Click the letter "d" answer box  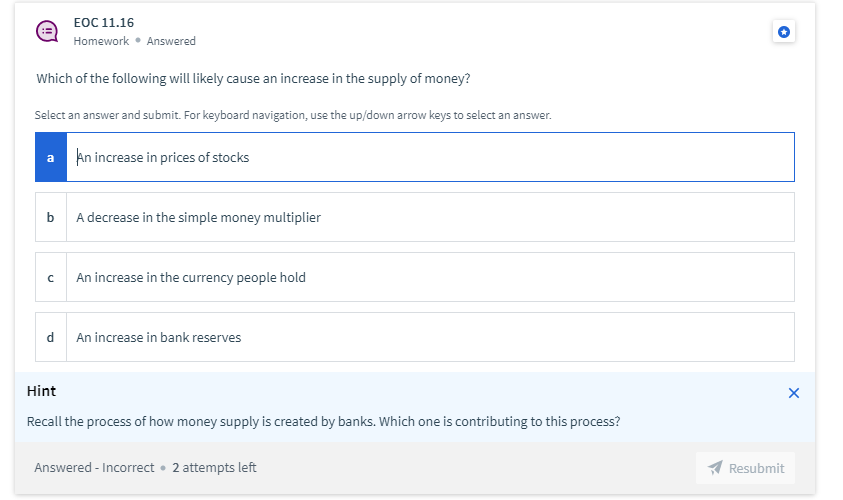(51, 337)
